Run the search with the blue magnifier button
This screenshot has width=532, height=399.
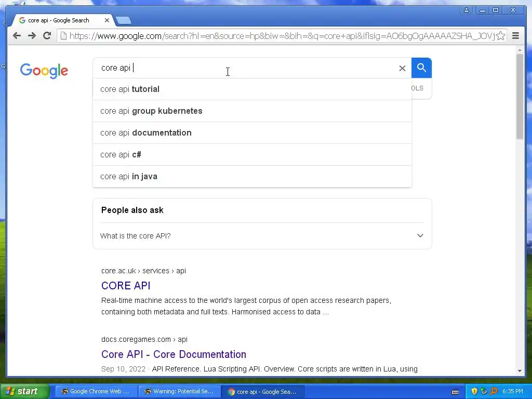[x=421, y=68]
